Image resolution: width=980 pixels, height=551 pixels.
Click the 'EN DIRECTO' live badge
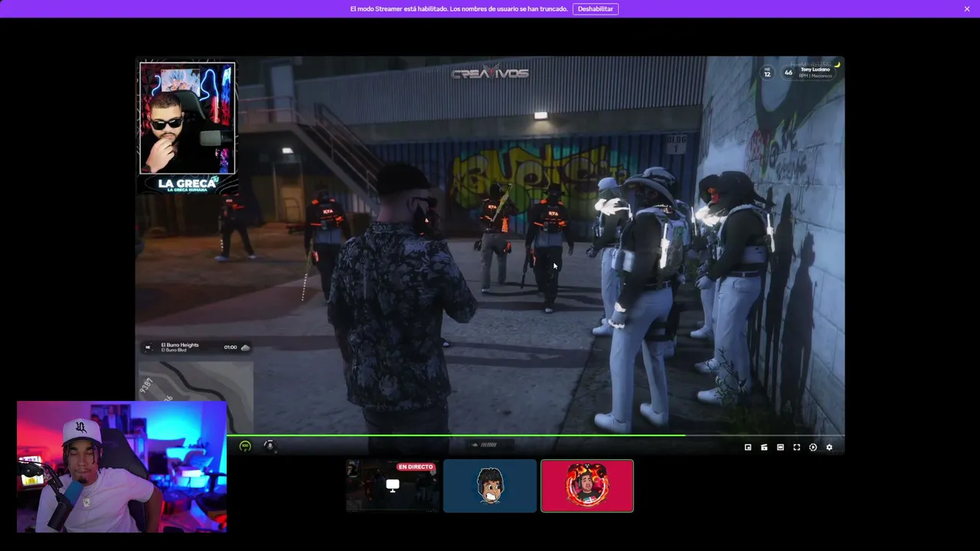click(x=416, y=467)
